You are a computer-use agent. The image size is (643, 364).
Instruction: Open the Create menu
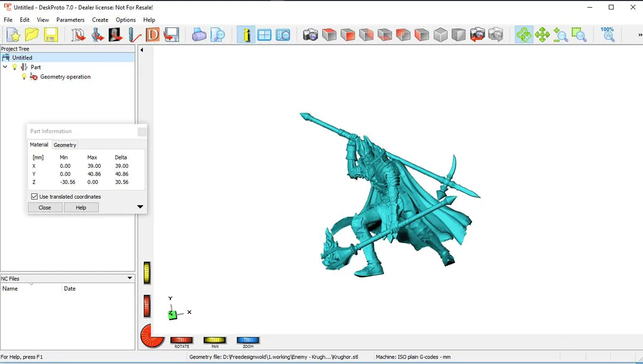click(100, 20)
